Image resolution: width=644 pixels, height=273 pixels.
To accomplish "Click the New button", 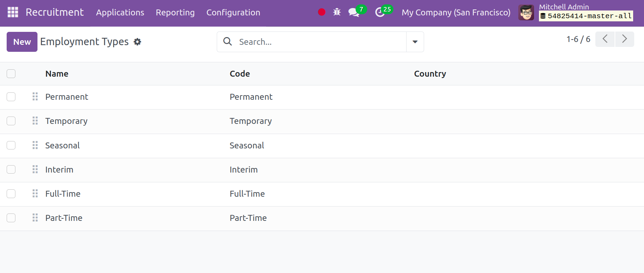I will pyautogui.click(x=22, y=42).
